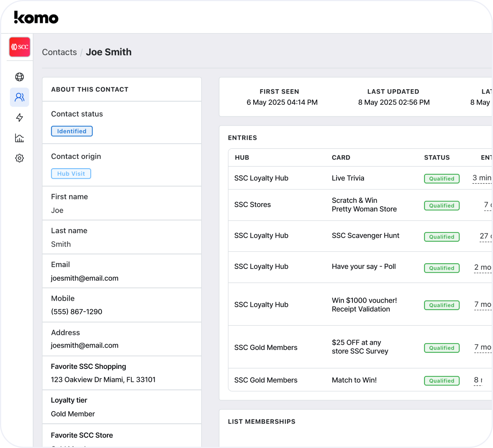Click the Favorite SCC Store field label
The width and height of the screenshot is (493, 448).
tap(82, 435)
